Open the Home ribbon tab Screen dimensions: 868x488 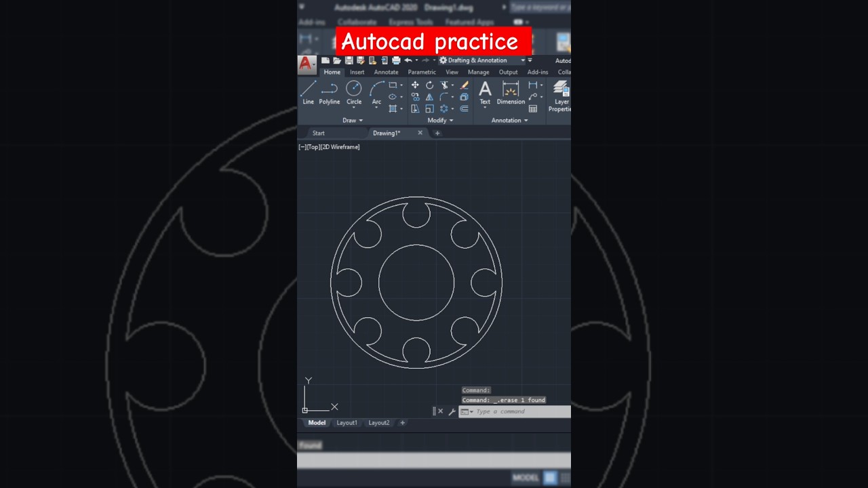point(332,72)
